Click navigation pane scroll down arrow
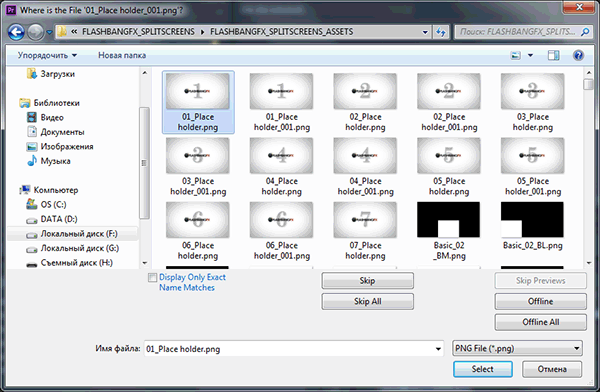The width and height of the screenshot is (600, 392). click(x=145, y=263)
